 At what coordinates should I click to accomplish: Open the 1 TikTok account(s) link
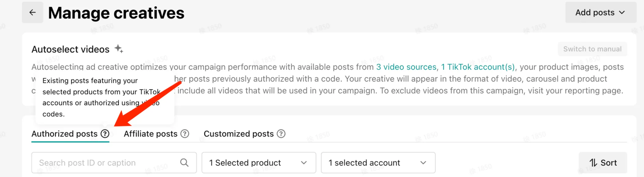click(x=478, y=67)
